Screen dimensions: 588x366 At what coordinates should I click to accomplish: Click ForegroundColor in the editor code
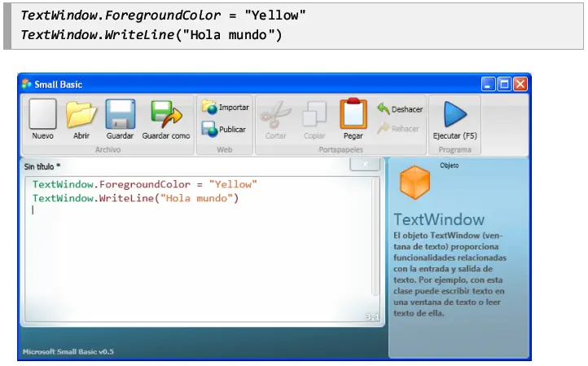coord(145,184)
